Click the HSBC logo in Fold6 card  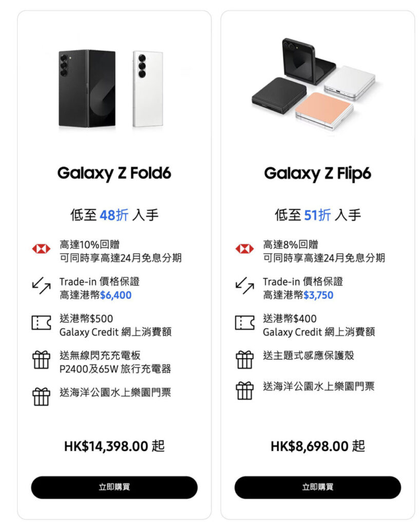41,249
